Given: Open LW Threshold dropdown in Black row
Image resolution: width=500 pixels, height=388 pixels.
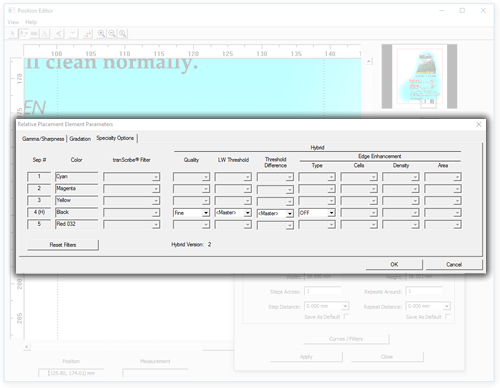Looking at the screenshot, I should [233, 213].
